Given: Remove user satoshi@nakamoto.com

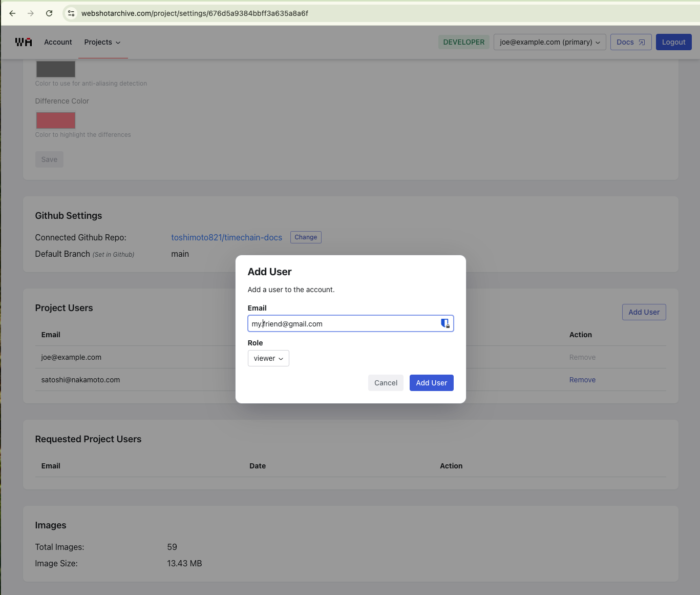Looking at the screenshot, I should point(582,380).
